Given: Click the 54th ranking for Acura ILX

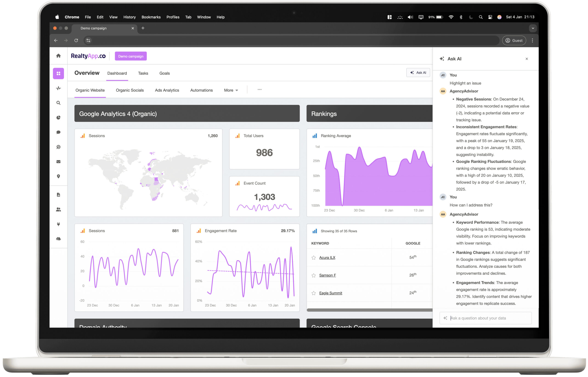Looking at the screenshot, I should click(x=413, y=257).
